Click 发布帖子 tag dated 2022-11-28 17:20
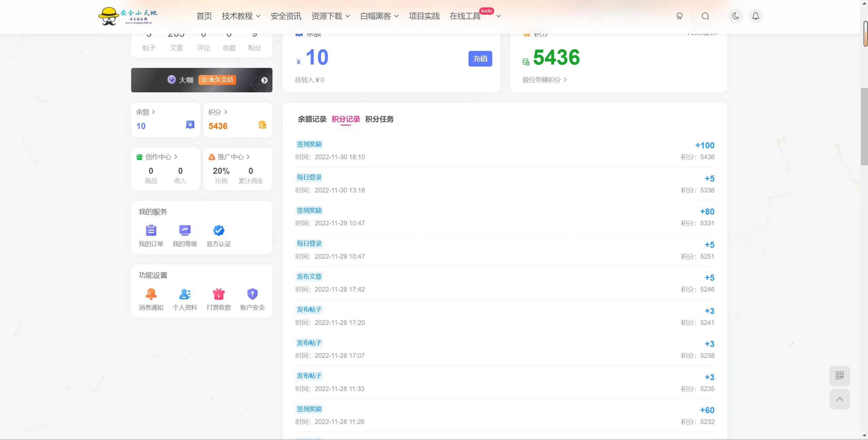 [309, 310]
